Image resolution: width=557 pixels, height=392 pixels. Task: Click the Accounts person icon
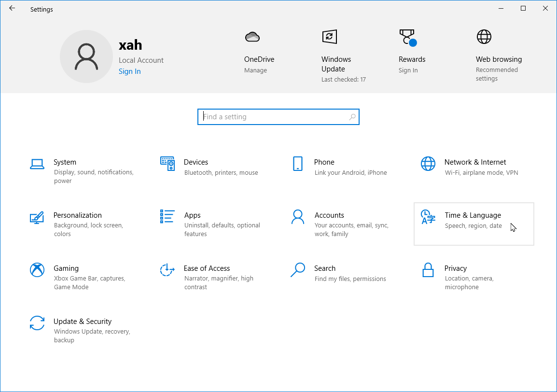click(x=298, y=217)
